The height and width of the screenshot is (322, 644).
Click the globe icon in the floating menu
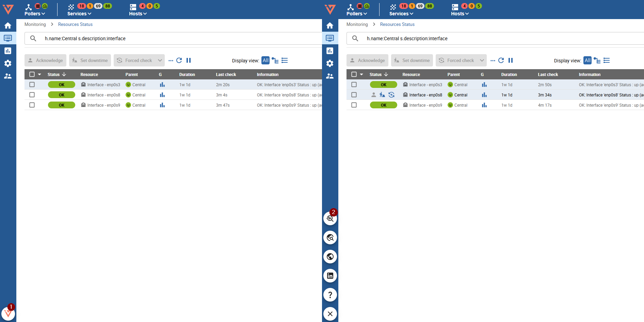click(x=330, y=257)
